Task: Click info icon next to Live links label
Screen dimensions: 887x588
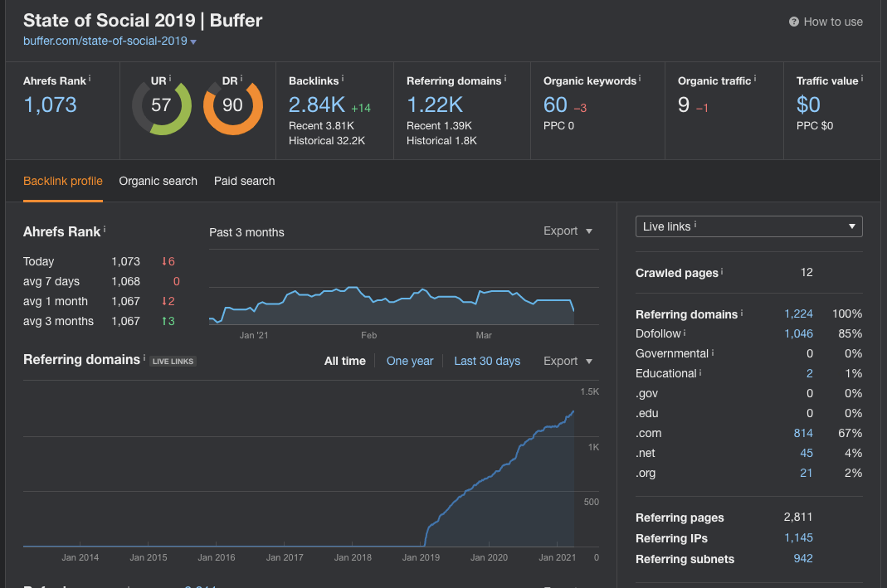Action: pos(695,225)
